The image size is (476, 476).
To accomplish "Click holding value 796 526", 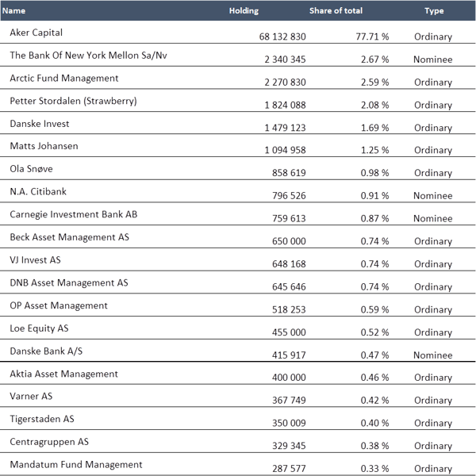I will coord(289,196).
